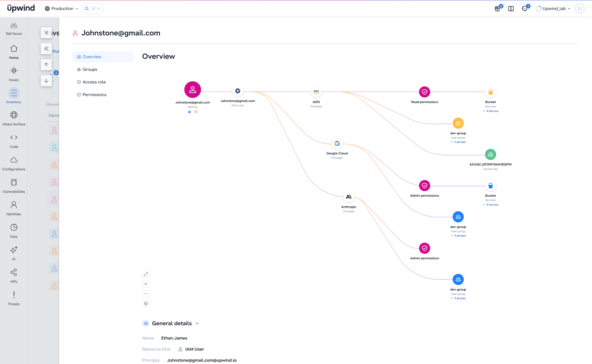
Task: Expand 2 groups under yellow dev-group
Action: (458, 142)
